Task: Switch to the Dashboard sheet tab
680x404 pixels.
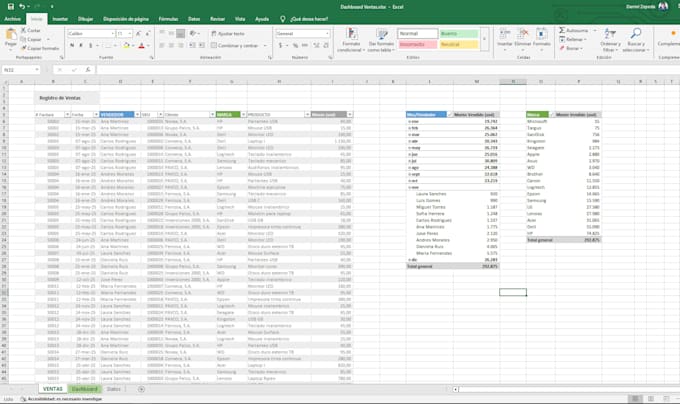Action: point(84,389)
